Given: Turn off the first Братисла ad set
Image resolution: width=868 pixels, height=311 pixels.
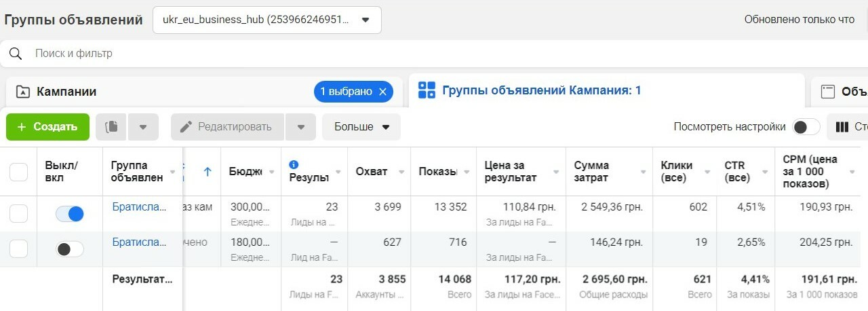Looking at the screenshot, I should pyautogui.click(x=70, y=214).
